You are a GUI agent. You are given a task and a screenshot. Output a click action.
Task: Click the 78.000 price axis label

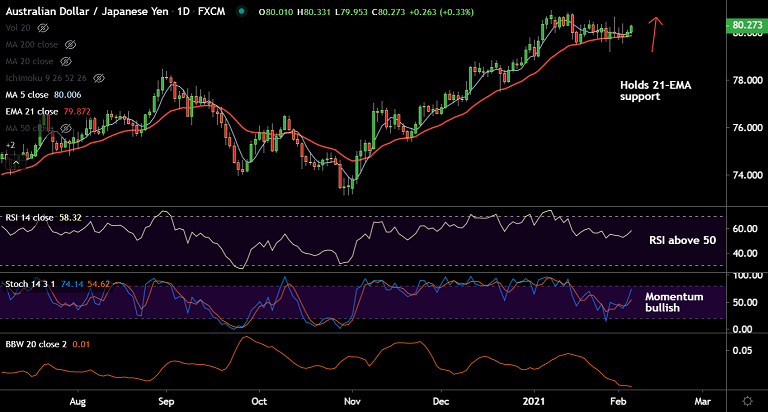point(747,80)
